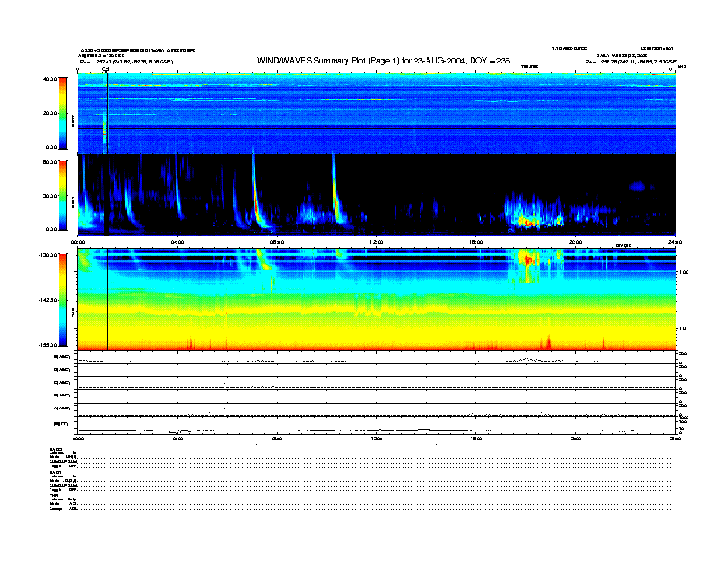Click the 40.00 label on RAD2 scale
This screenshot has height=563, width=728.
click(x=50, y=79)
